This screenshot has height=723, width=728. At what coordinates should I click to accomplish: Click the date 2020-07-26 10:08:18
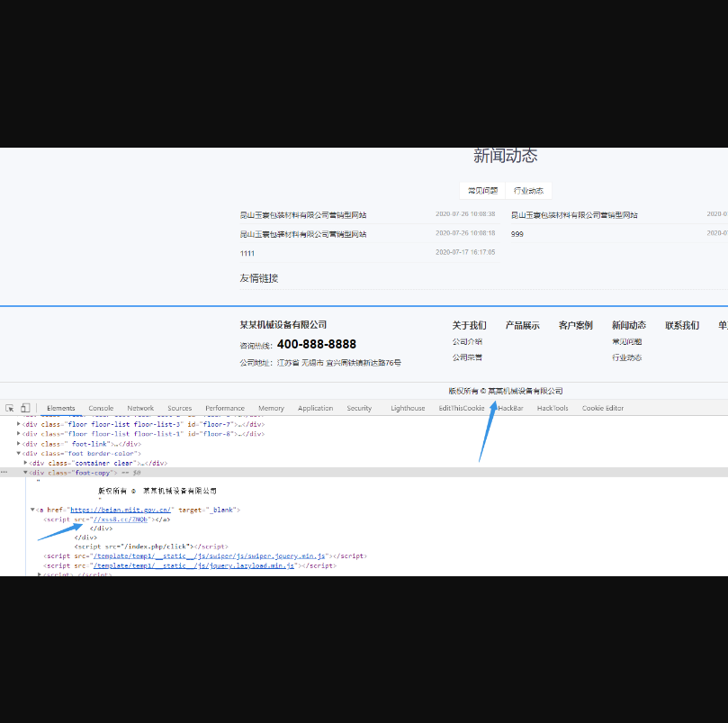(465, 233)
